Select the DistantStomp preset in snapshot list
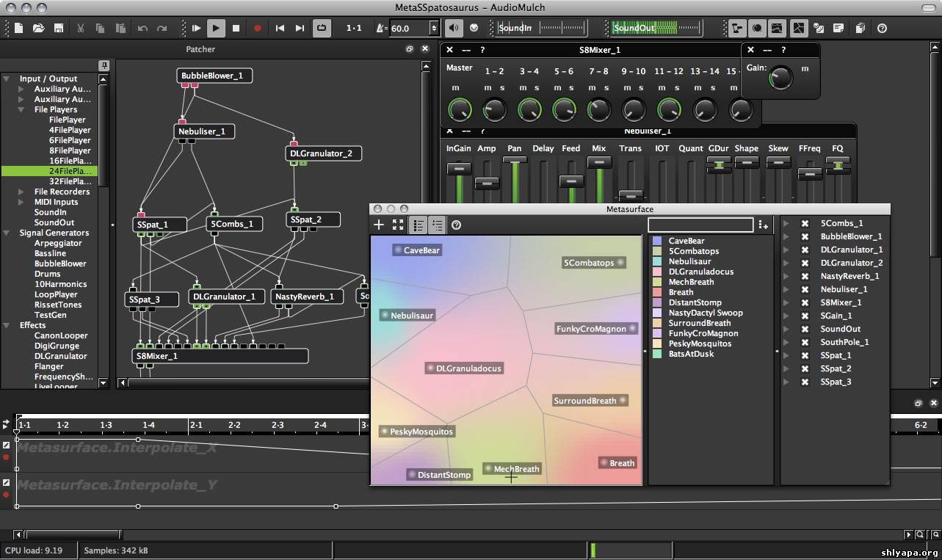 (695, 302)
